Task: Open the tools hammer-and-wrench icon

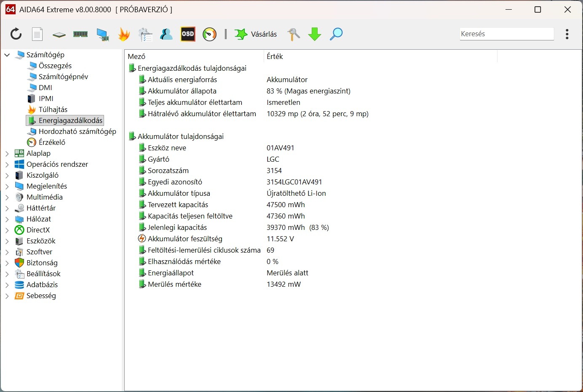Action: click(294, 34)
